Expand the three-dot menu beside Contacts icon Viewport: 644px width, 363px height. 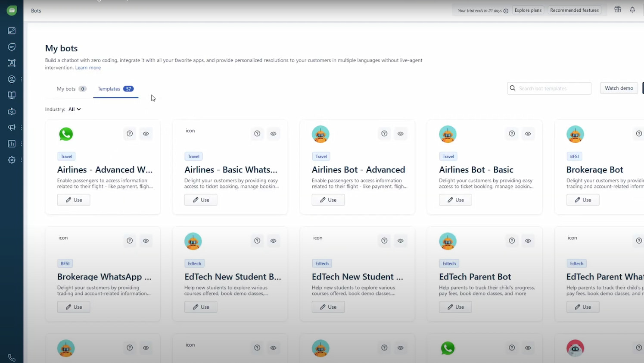21,79
